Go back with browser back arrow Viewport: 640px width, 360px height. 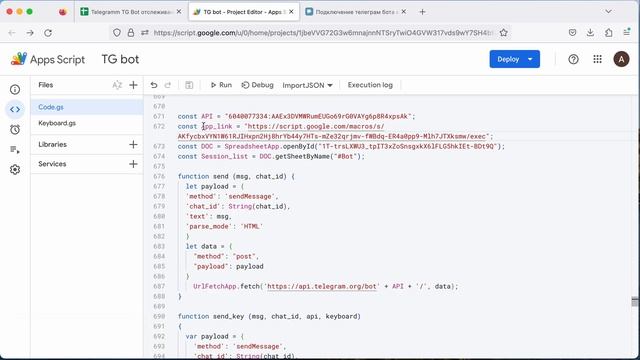[12, 33]
